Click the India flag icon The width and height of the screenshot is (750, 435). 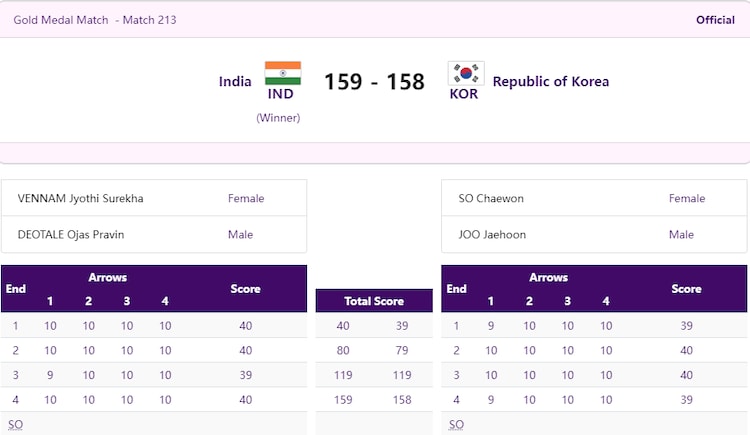pos(282,73)
